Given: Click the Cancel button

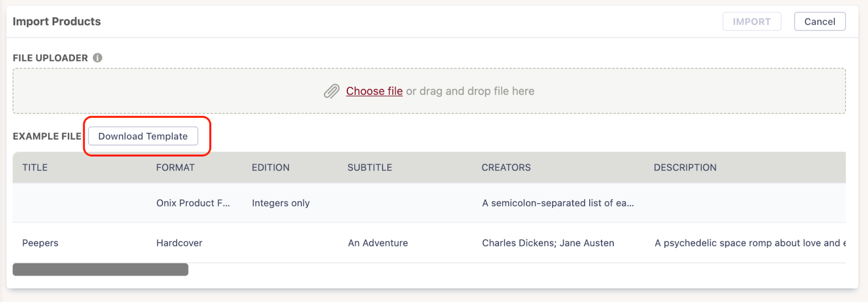Looking at the screenshot, I should (x=819, y=22).
